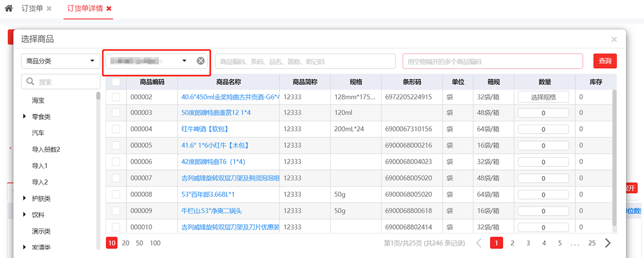Expand the 零食类 category tree node

click(25, 116)
